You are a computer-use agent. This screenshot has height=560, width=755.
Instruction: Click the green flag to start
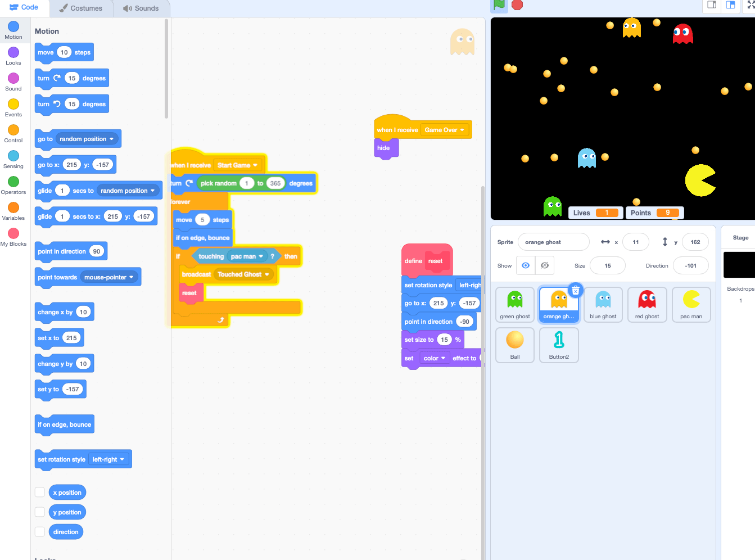click(499, 5)
